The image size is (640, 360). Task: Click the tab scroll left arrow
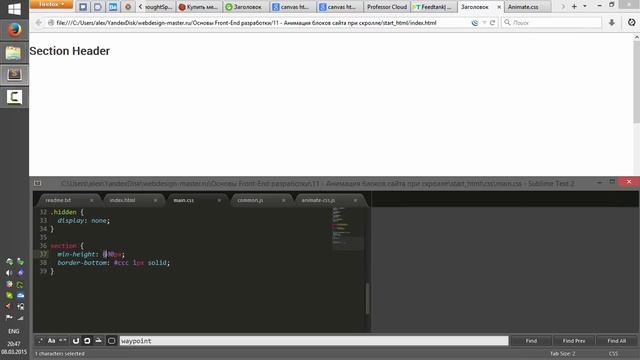coord(140,7)
